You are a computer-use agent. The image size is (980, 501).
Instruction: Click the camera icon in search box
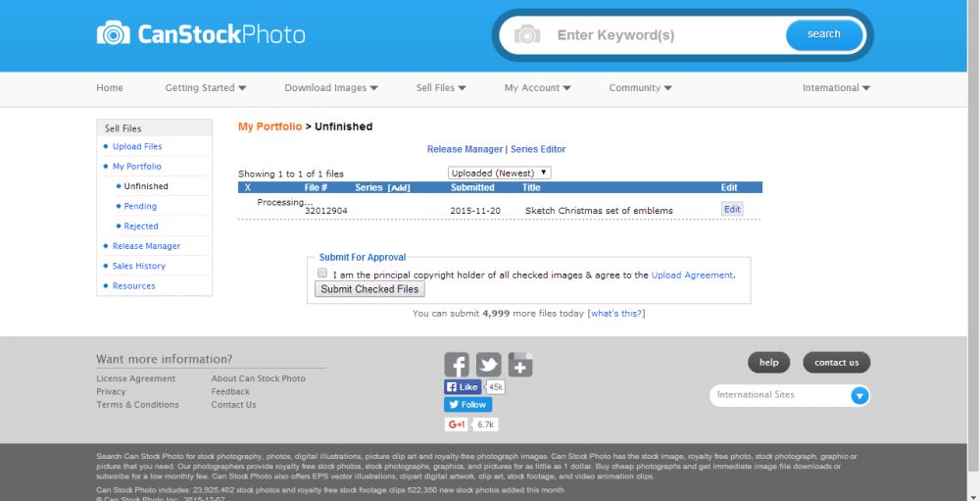527,34
